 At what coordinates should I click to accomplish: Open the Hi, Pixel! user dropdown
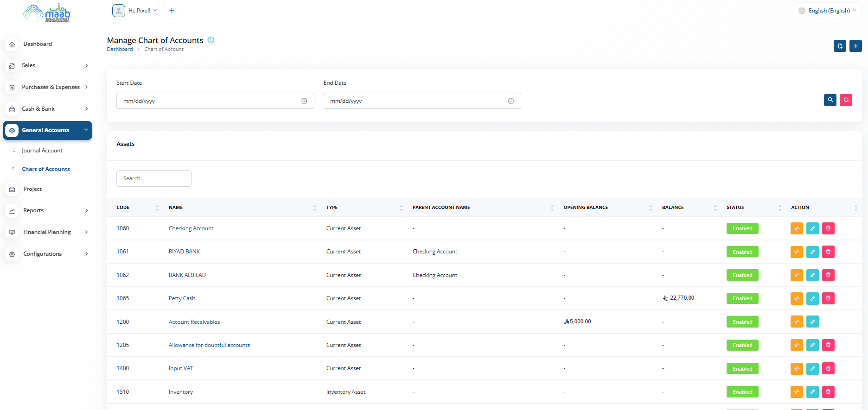[x=135, y=11]
